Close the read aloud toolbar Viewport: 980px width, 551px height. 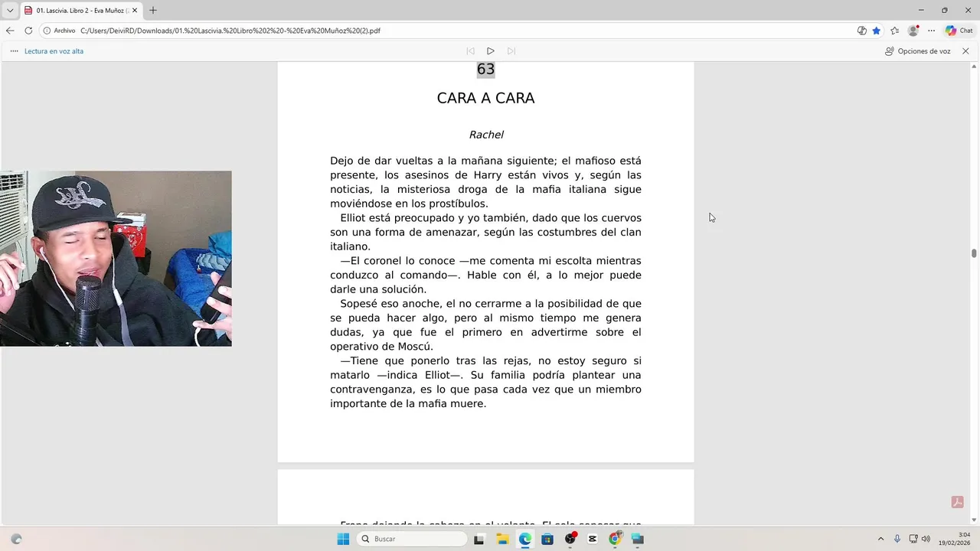[x=965, y=51]
